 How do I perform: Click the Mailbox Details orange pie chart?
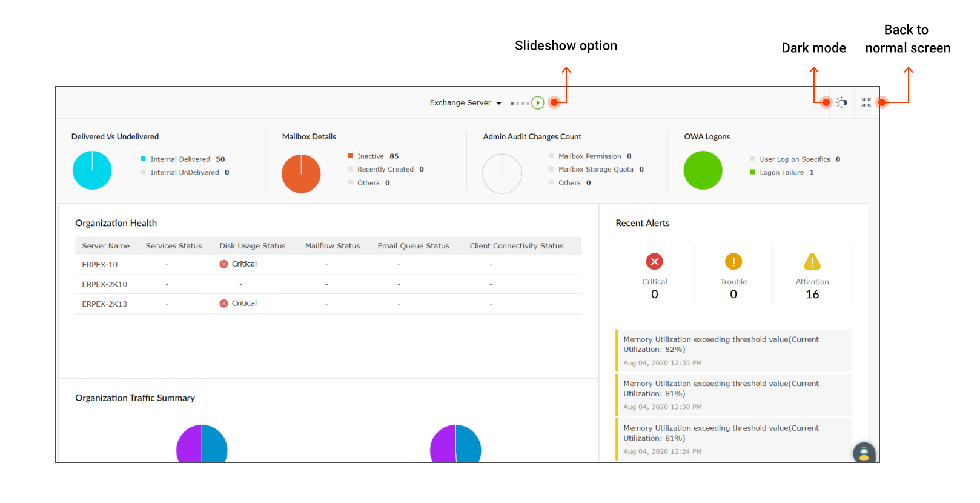tap(301, 174)
